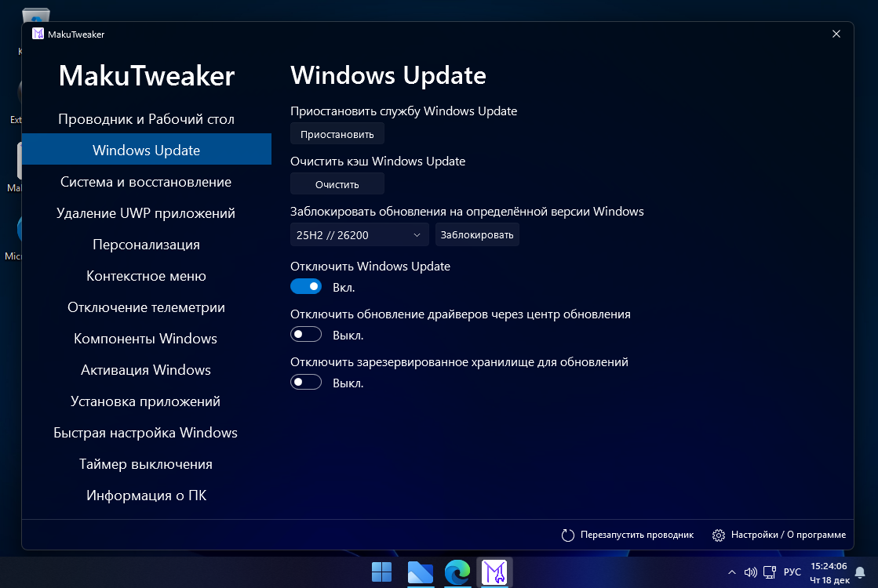The height and width of the screenshot is (588, 878).
Task: Switch input language РУС indicator
Action: [x=792, y=572]
